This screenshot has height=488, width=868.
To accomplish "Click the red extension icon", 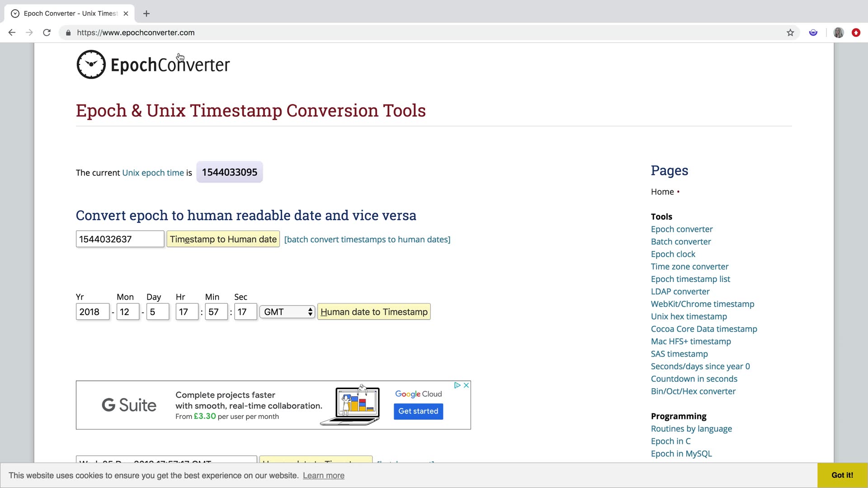I will (x=856, y=33).
